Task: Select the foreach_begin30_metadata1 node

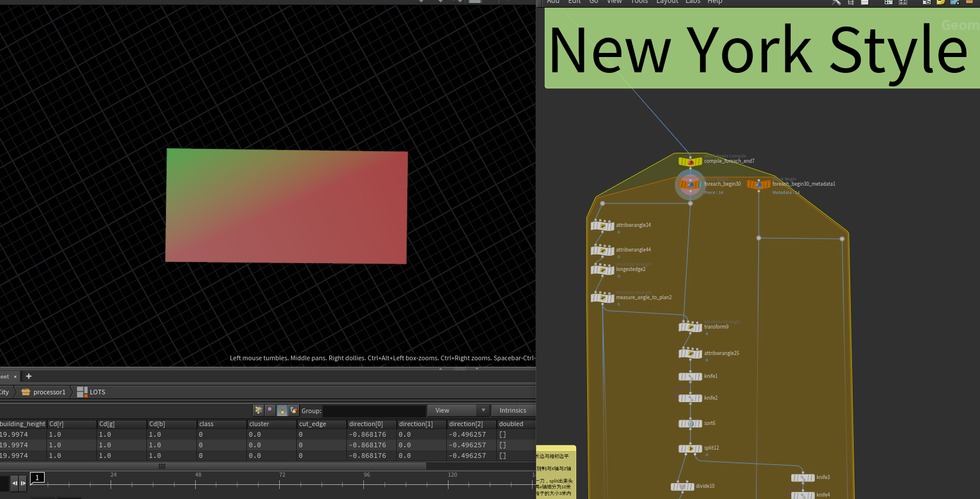Action: [x=758, y=185]
